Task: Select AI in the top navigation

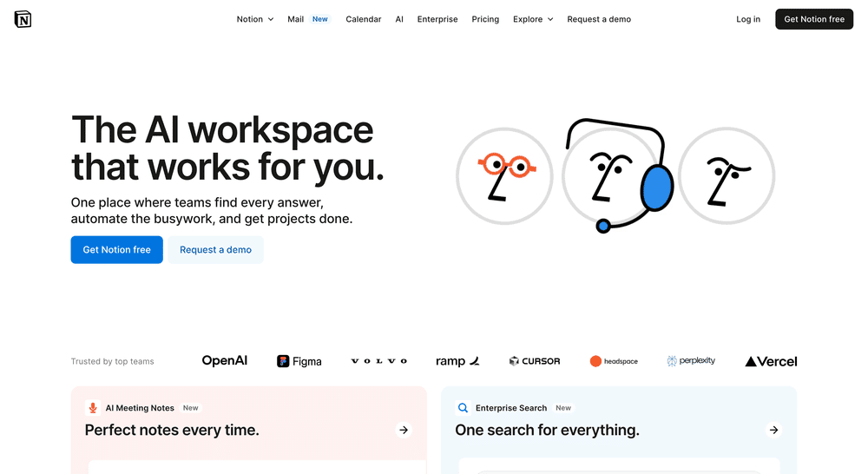Action: pyautogui.click(x=399, y=19)
